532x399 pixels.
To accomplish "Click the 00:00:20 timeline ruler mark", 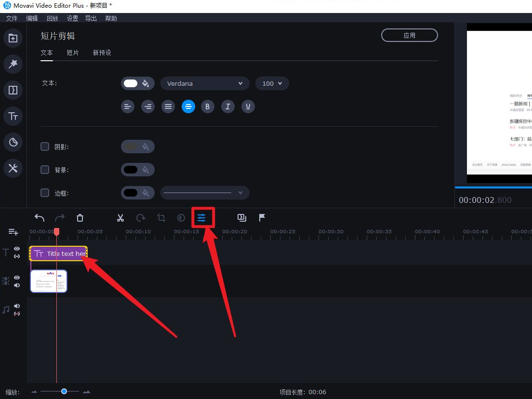I will (x=235, y=231).
